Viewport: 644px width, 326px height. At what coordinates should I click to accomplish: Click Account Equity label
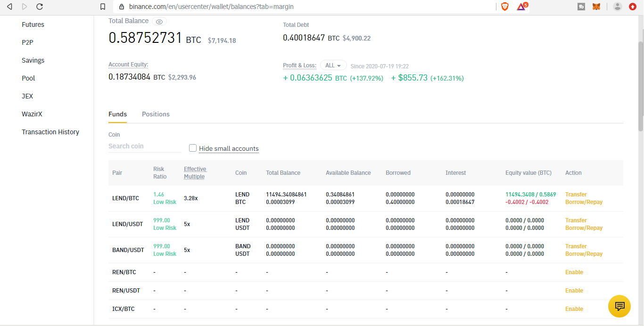128,65
